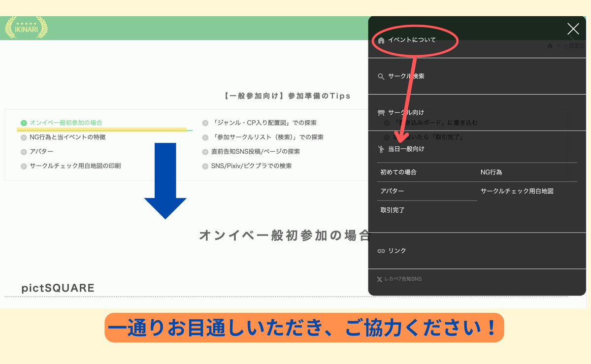
Task: Open NG行為と当イベントの特徴 link
Action: pos(67,137)
